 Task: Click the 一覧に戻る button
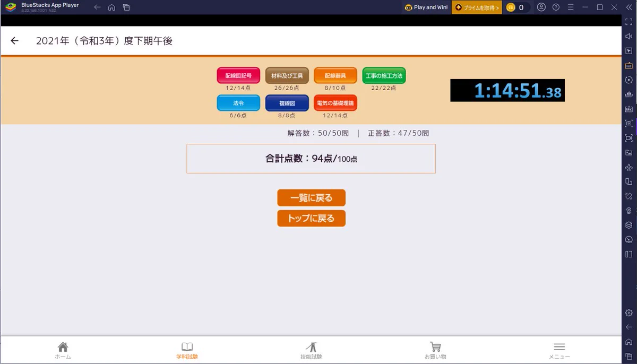(x=311, y=198)
